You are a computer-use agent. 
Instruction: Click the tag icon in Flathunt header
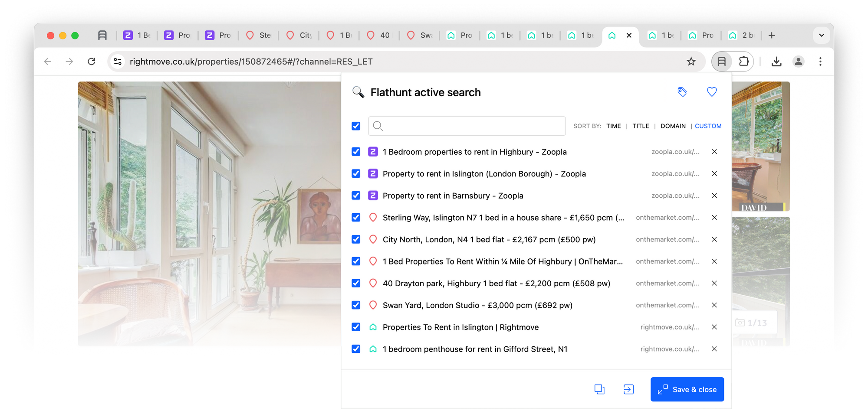(682, 92)
